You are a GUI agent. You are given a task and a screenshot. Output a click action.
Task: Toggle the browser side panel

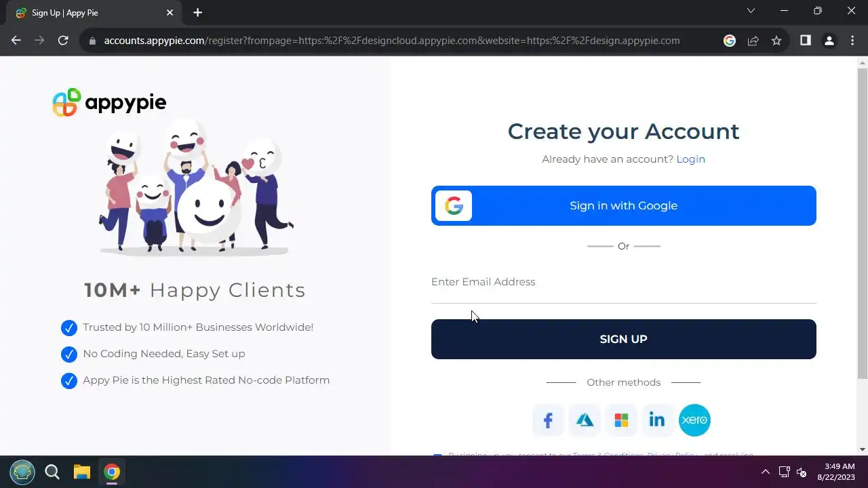pyautogui.click(x=806, y=41)
